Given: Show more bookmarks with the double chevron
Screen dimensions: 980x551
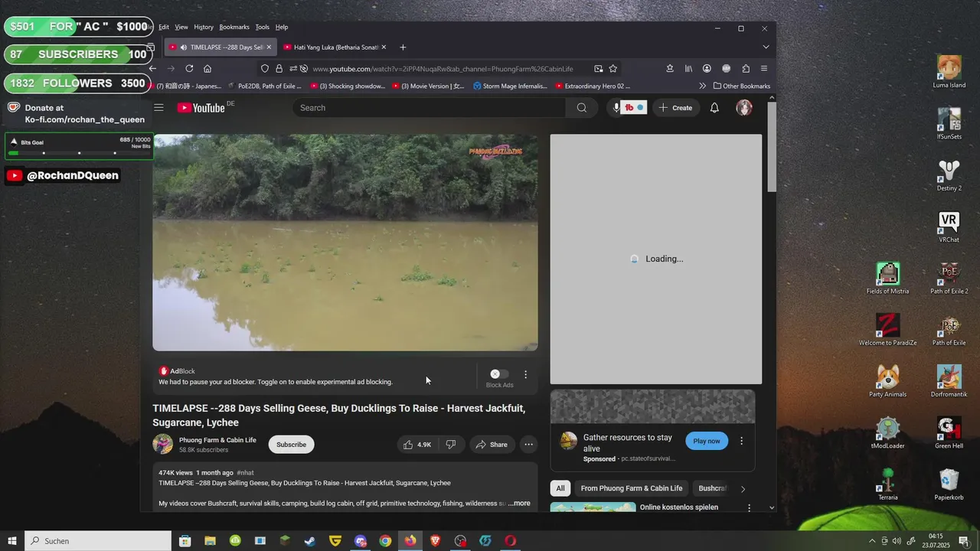Looking at the screenshot, I should pyautogui.click(x=702, y=86).
